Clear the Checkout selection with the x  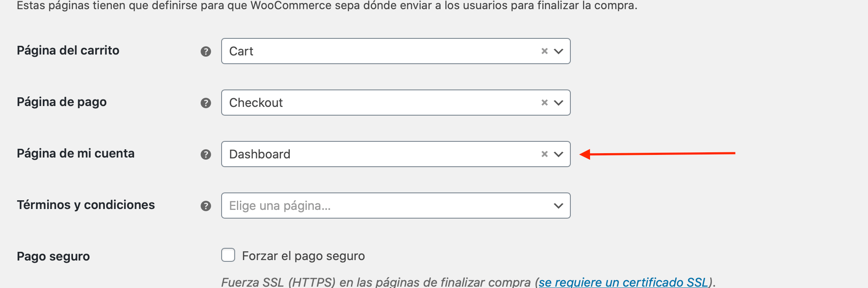545,103
